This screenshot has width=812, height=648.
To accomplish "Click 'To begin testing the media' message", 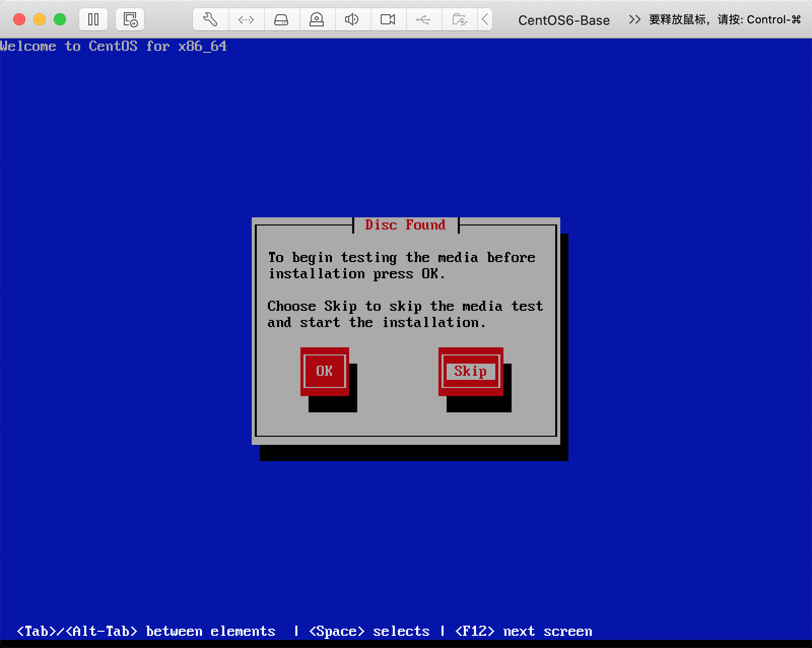I will click(401, 266).
